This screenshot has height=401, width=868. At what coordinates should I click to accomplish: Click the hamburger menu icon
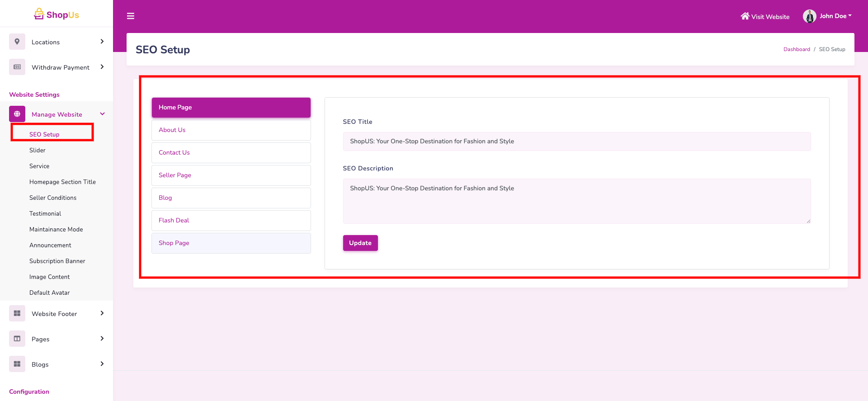(x=131, y=16)
